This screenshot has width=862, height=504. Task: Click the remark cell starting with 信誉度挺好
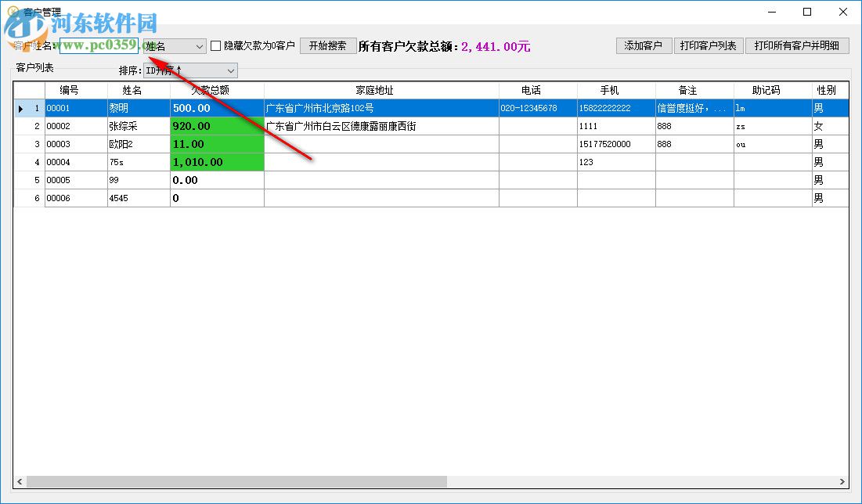pos(694,108)
